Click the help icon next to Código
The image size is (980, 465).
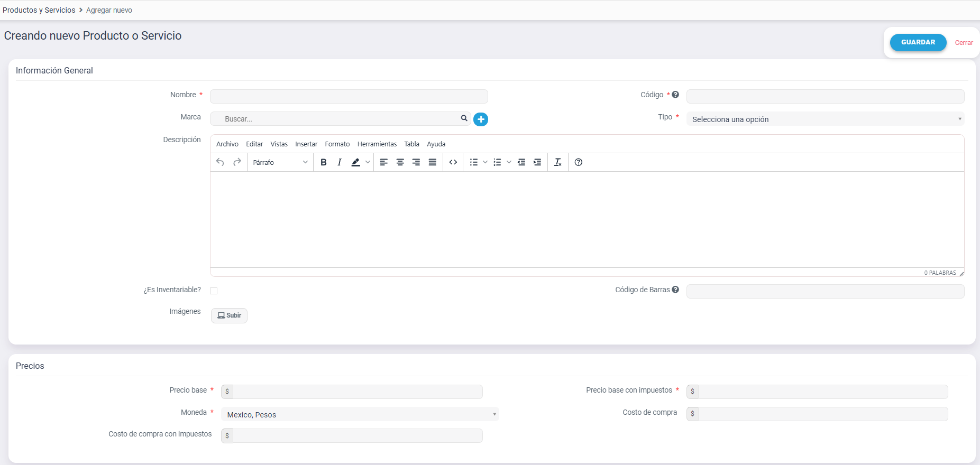(x=675, y=95)
